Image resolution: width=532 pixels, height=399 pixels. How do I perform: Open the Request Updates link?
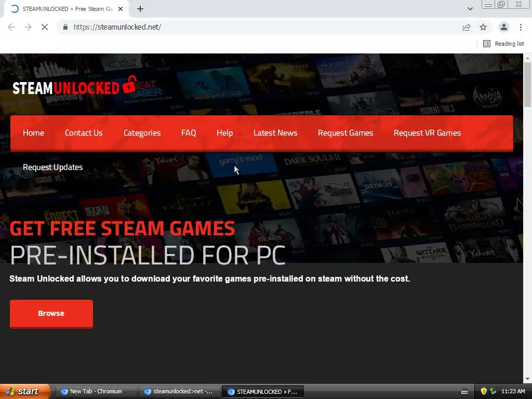pyautogui.click(x=52, y=167)
